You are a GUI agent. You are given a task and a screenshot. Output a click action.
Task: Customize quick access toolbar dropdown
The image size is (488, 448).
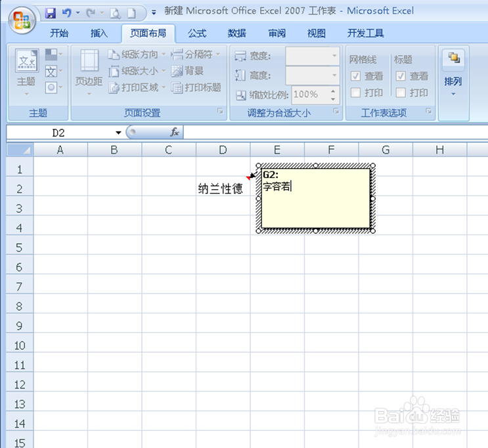click(x=154, y=12)
